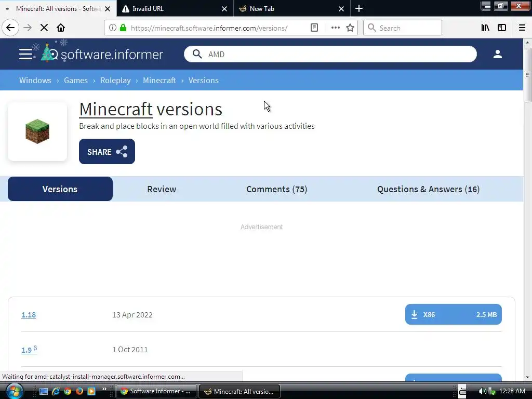
Task: Open Questions & Answers (16) tab
Action: [x=428, y=189]
